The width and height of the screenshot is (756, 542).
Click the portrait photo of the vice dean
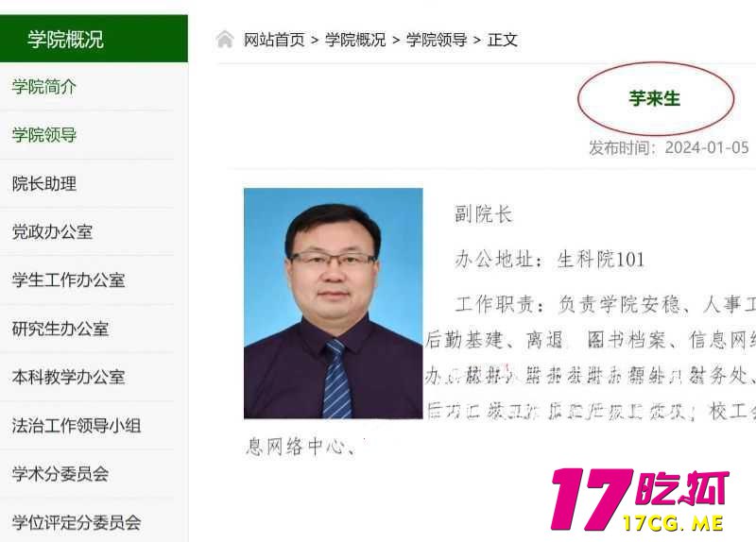(334, 303)
